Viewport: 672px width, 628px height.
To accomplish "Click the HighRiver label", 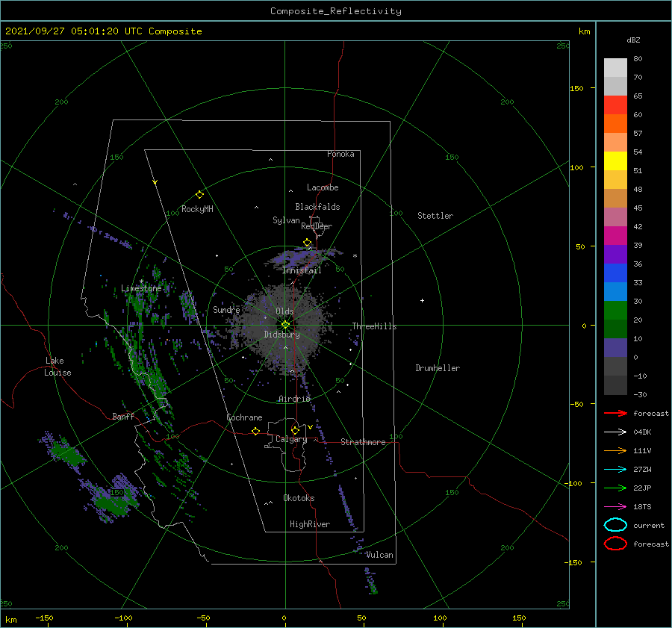I will 310,525.
